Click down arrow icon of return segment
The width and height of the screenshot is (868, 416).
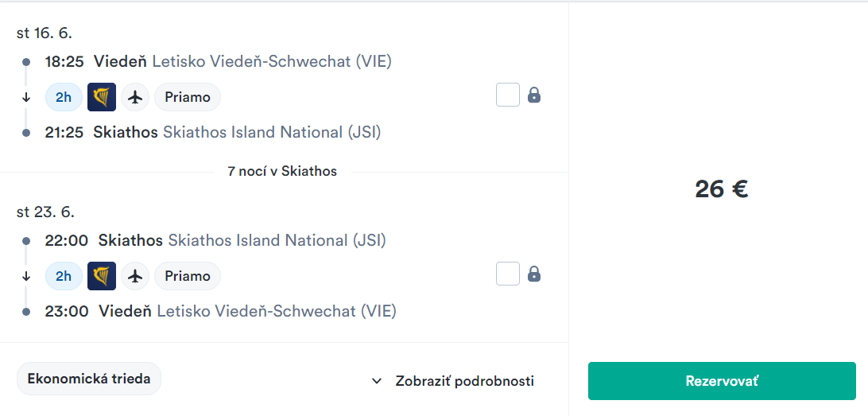[26, 276]
